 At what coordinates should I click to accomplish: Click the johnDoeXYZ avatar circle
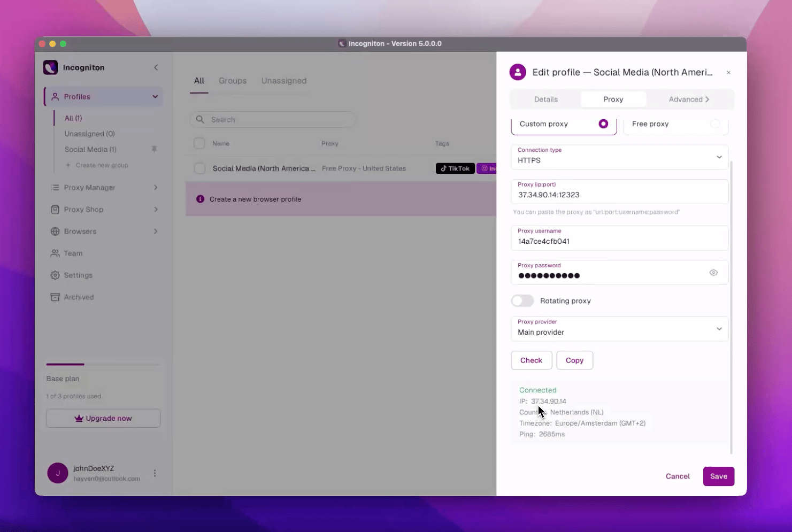58,473
